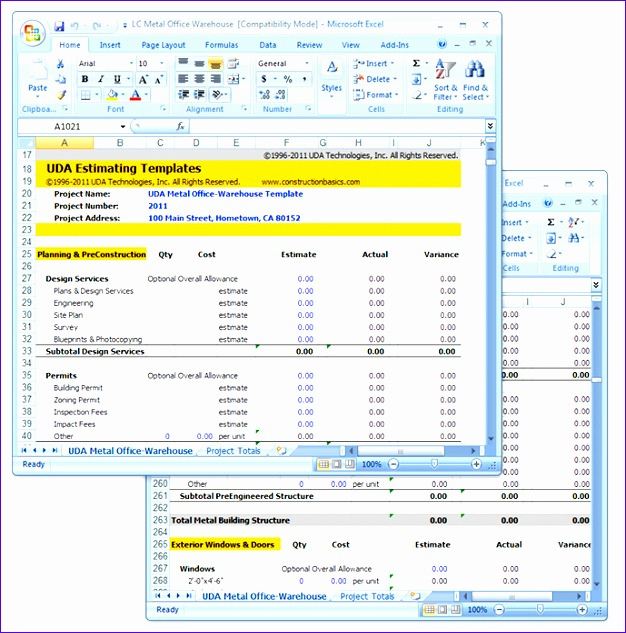626x633 pixels.
Task: Toggle Bold formatting
Action: click(85, 79)
